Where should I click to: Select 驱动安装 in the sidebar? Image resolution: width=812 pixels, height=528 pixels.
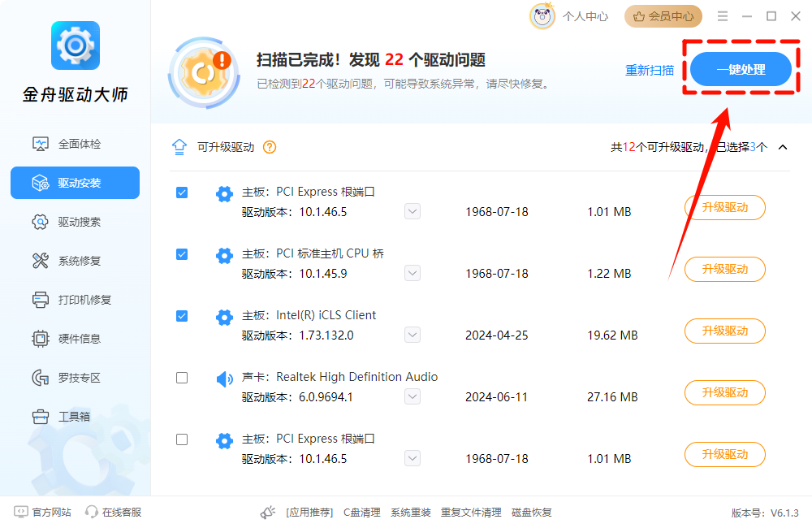coord(75,183)
